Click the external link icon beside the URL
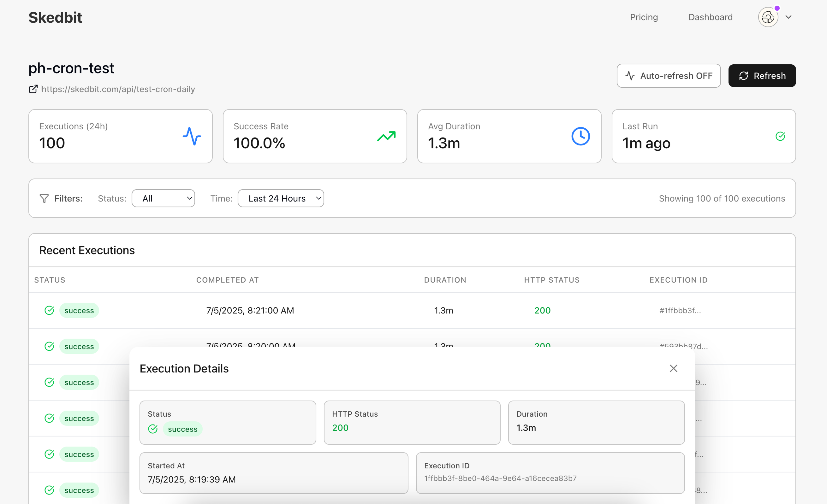This screenshot has height=504, width=827. click(33, 89)
